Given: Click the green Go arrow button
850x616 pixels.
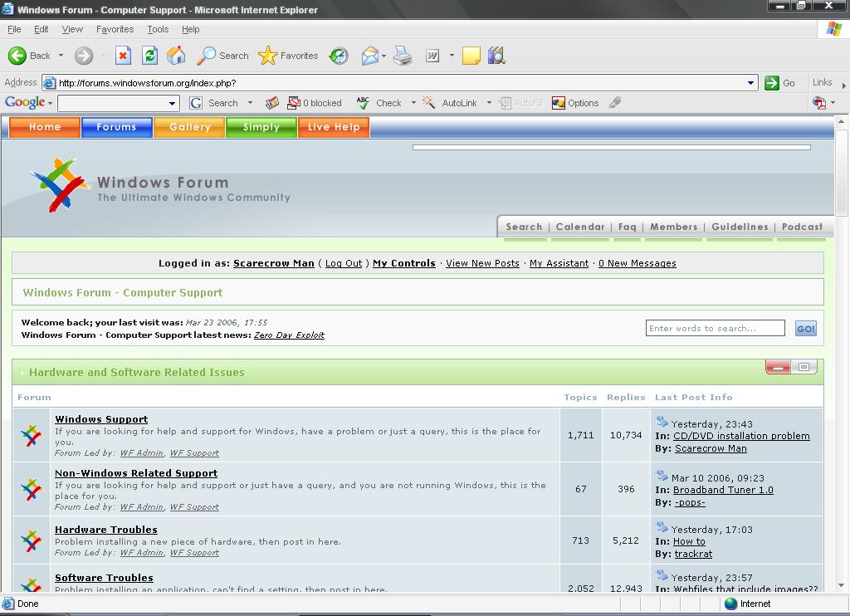Looking at the screenshot, I should pyautogui.click(x=771, y=83).
